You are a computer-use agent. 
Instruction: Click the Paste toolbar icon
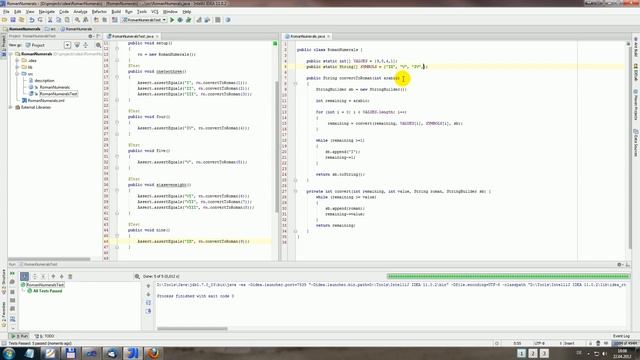(67, 20)
